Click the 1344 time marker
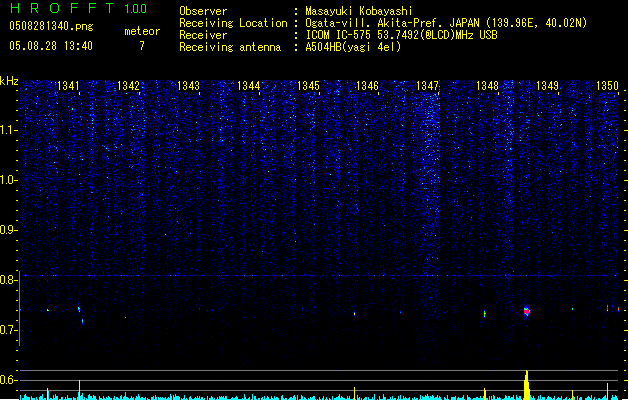The width and height of the screenshot is (629, 400). pos(248,85)
